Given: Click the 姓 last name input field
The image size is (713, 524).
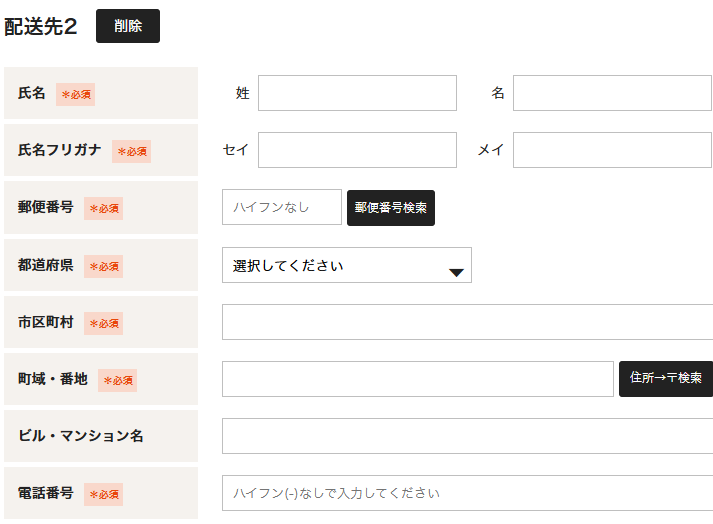Looking at the screenshot, I should (357, 93).
